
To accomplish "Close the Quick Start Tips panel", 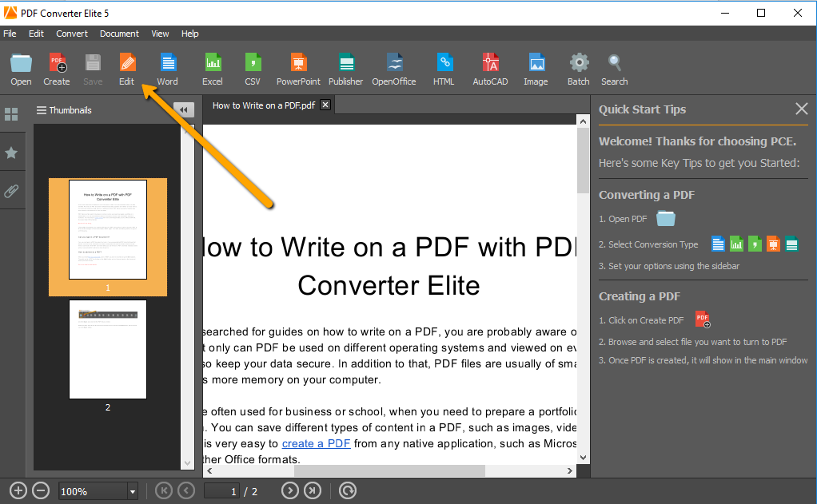I will 802,109.
